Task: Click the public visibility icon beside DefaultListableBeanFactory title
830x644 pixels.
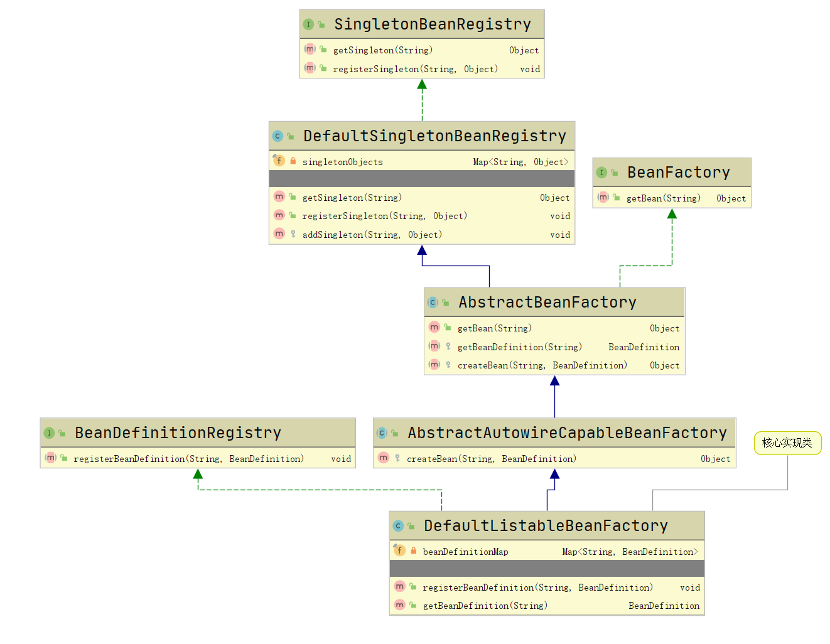Action: click(x=411, y=526)
